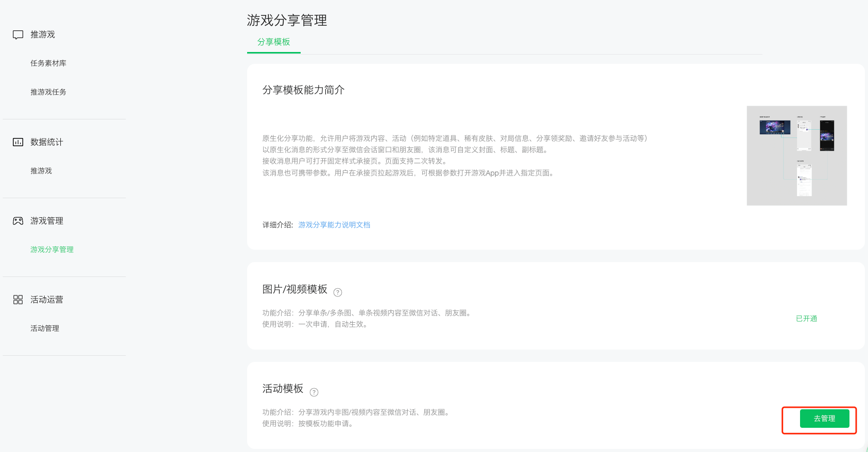
Task: Click the bar chart icon beside 数据统计
Action: coord(18,142)
